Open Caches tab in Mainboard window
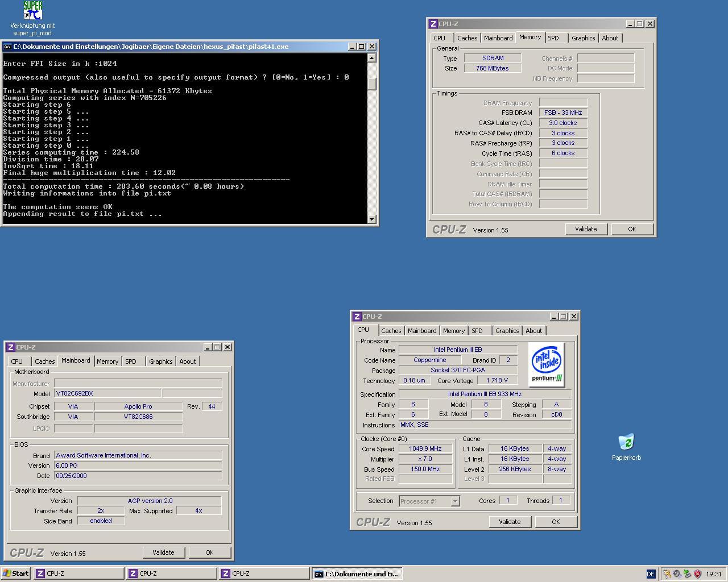Viewport: 728px width, 582px height. 44,361
